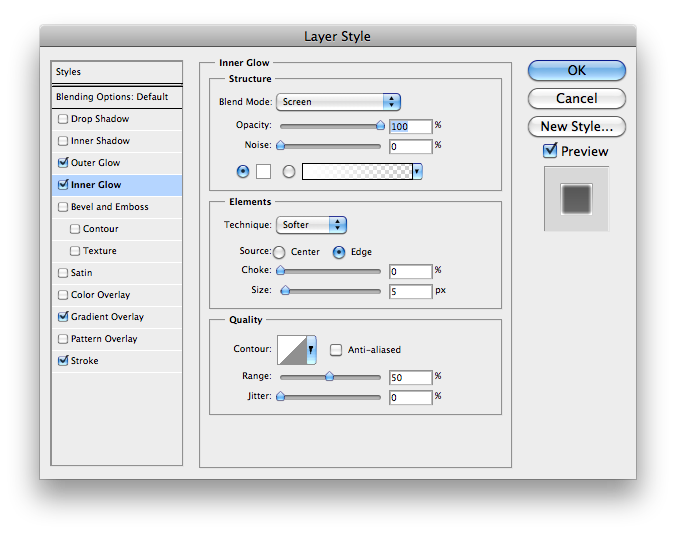Screen dimensions: 676x534
Task: Open the Technique Softer dropdown
Action: 311,225
